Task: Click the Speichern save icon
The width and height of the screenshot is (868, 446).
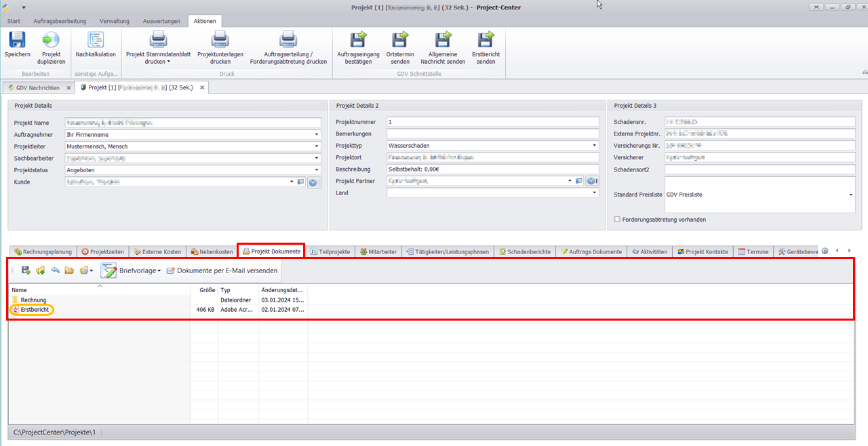Action: click(x=17, y=40)
